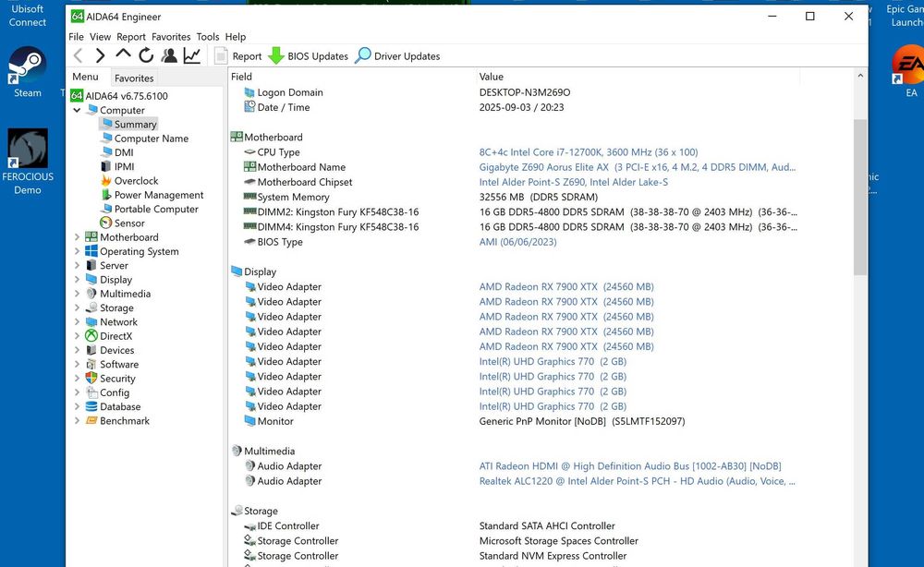Viewport: 924px width, 567px height.
Task: Click the Driver Updates magnifier icon
Action: (363, 55)
